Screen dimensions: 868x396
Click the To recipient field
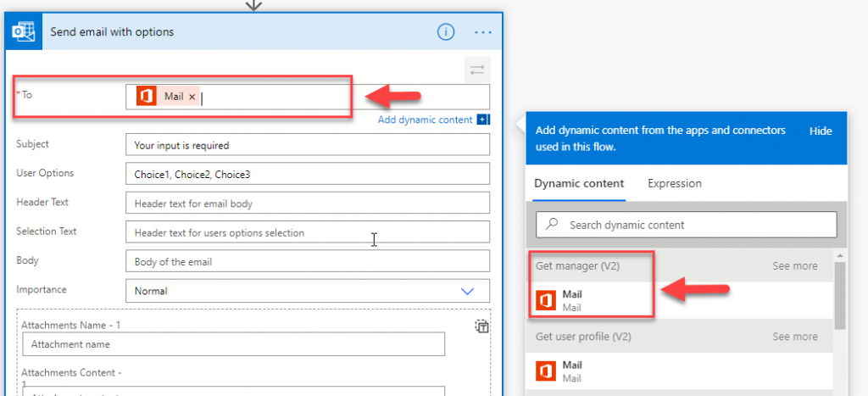pos(308,97)
